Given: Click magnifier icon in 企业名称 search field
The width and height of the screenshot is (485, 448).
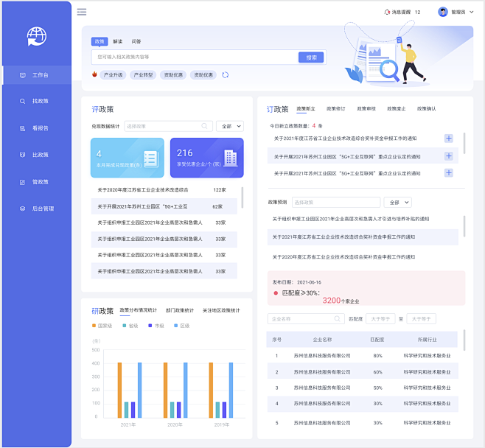Looking at the screenshot, I should (337, 318).
